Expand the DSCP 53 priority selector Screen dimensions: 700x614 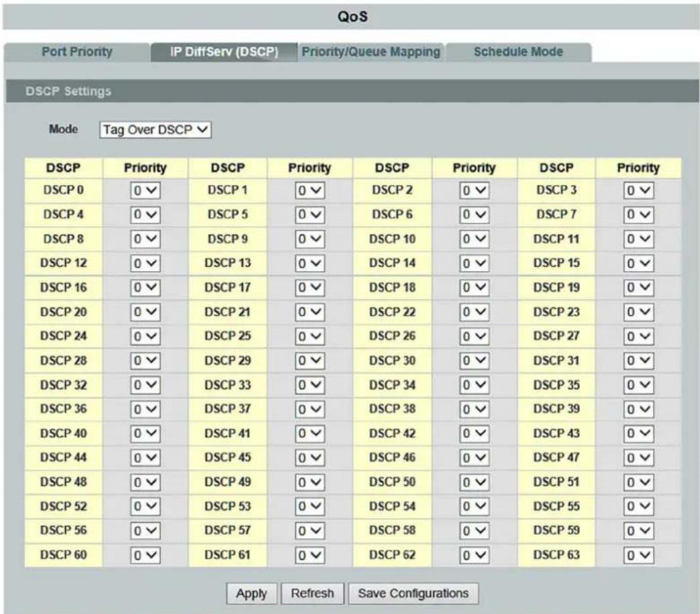310,507
